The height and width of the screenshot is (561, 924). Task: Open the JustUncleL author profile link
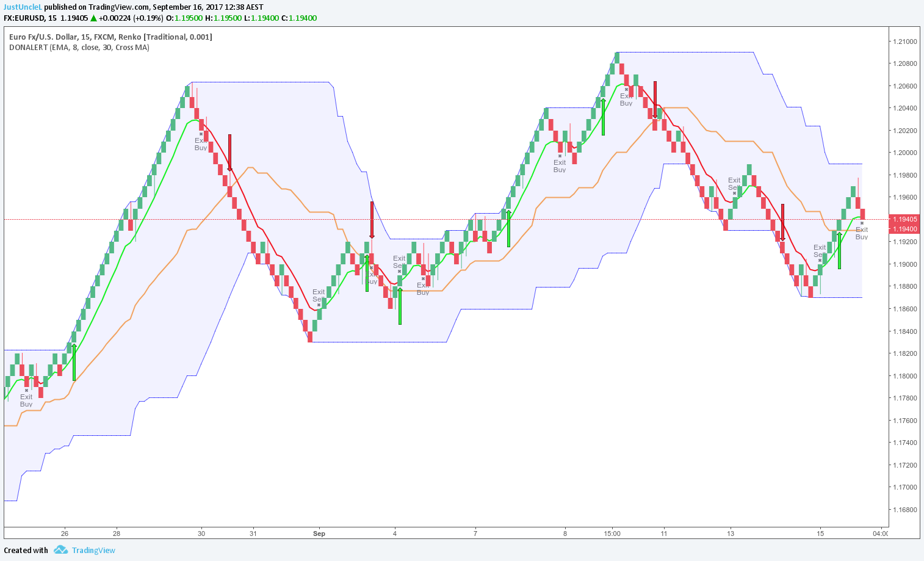(x=23, y=7)
